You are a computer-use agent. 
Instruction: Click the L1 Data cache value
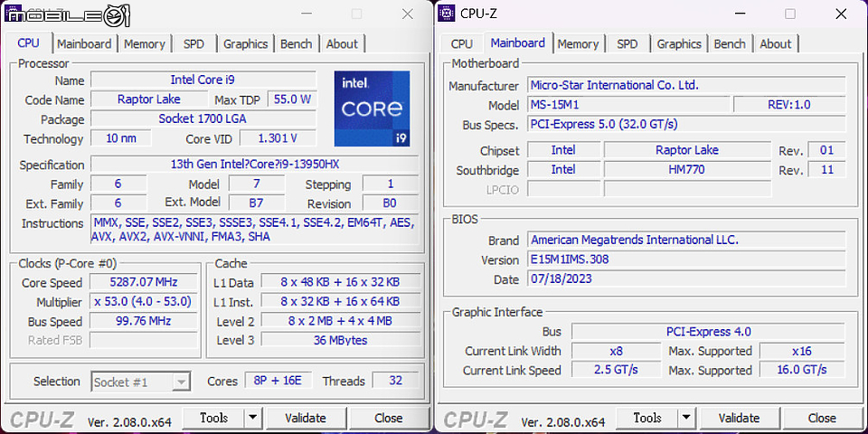tap(341, 282)
